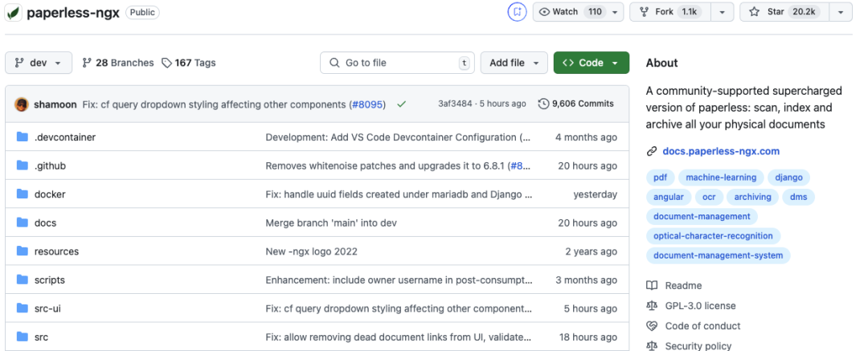The width and height of the screenshot is (868, 351).
Task: Click shamoon's avatar in commit bar
Action: point(22,104)
